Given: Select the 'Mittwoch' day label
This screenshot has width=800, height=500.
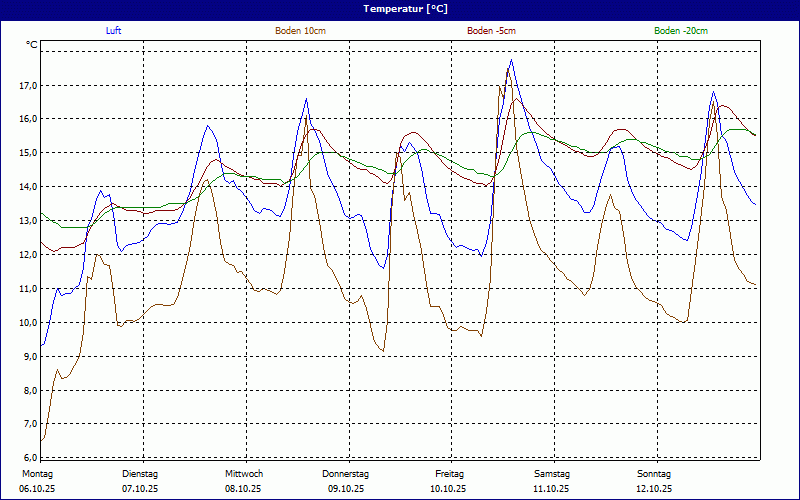Looking at the screenshot, I should 243,474.
